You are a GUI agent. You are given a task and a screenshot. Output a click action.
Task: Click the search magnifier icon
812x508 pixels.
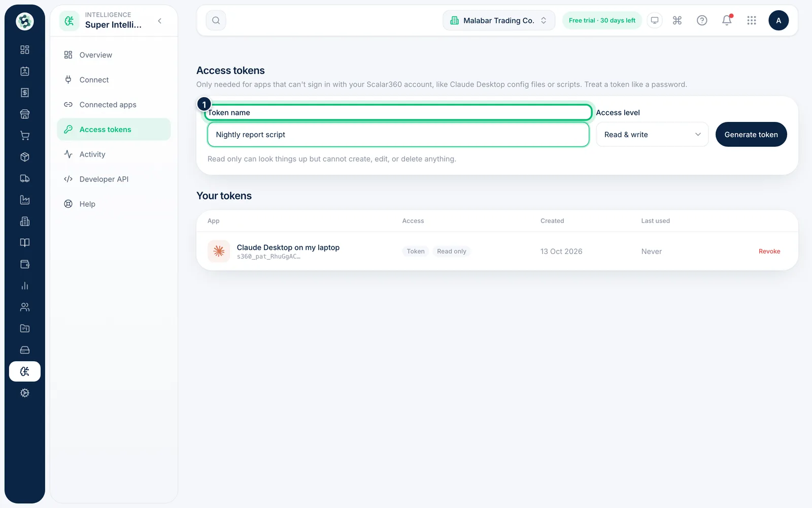pos(216,20)
